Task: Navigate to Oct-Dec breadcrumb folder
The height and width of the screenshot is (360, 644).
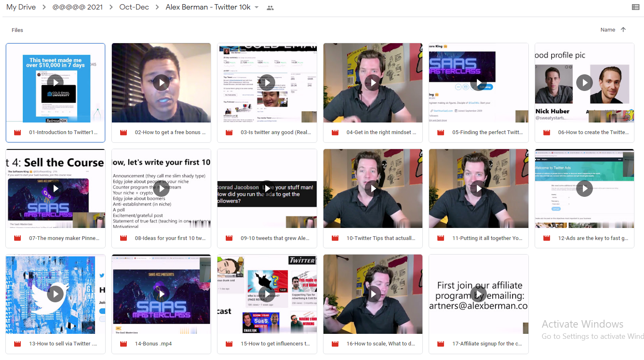Action: pyautogui.click(x=134, y=7)
